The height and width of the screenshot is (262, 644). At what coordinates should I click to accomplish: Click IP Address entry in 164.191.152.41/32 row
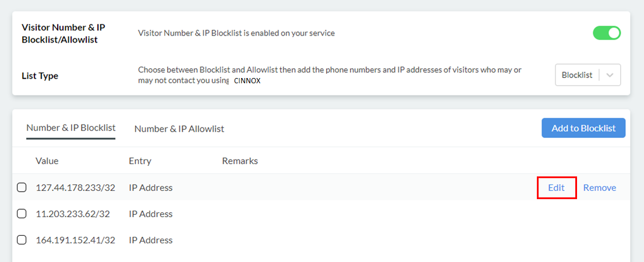151,240
